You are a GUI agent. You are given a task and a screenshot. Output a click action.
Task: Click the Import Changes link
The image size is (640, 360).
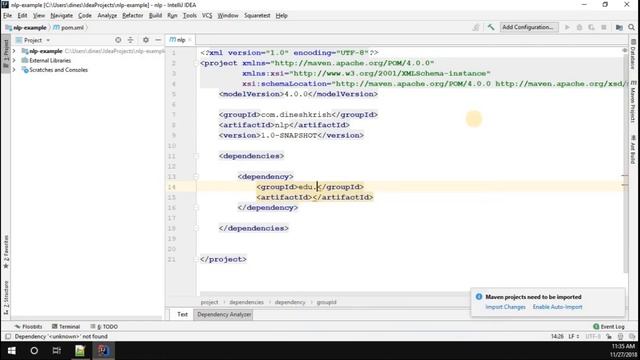[x=505, y=307]
